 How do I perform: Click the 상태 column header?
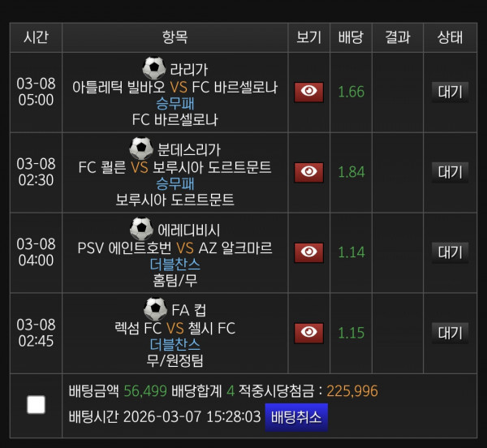coord(450,37)
